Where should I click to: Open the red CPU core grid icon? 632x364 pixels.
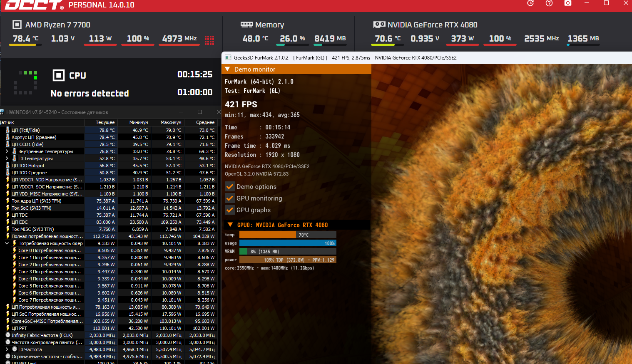point(209,40)
